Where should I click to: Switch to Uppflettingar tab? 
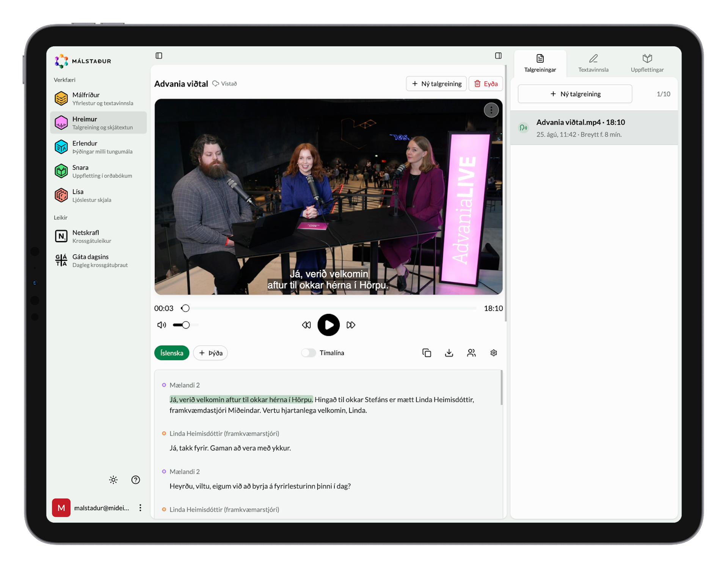point(647,63)
